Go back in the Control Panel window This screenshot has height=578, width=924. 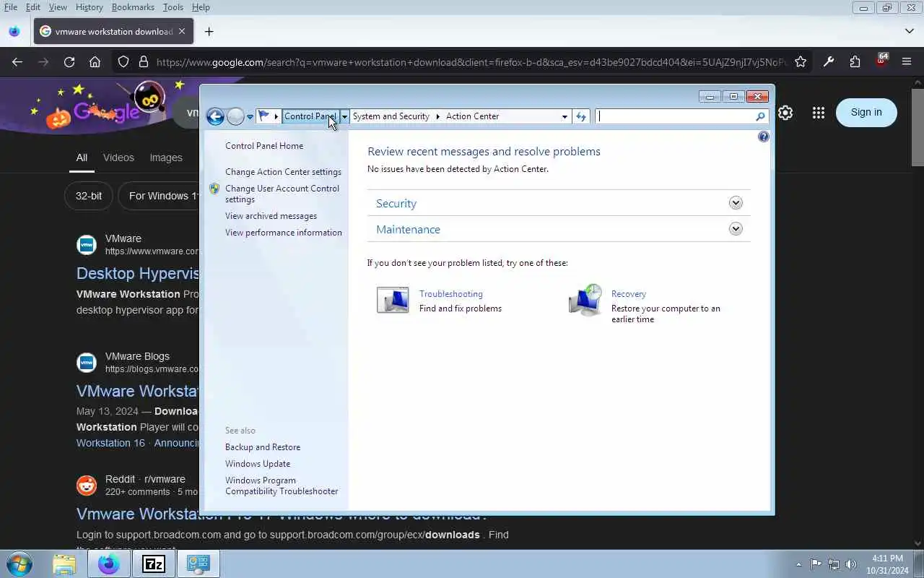tap(215, 116)
